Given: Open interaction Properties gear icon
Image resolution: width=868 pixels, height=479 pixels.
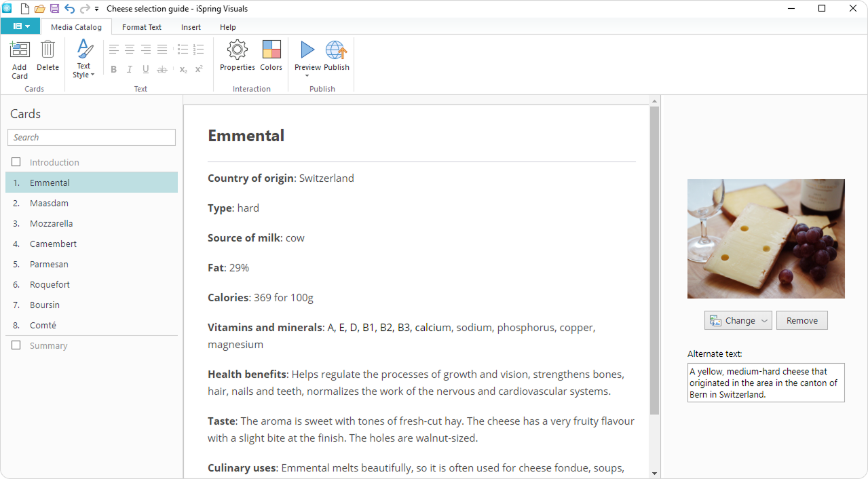Looking at the screenshot, I should pyautogui.click(x=237, y=50).
